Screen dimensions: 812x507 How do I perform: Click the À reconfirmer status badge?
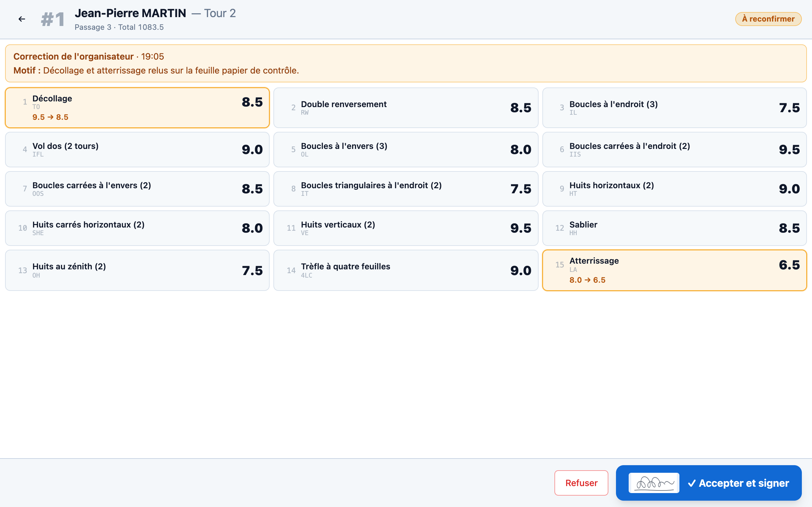[x=768, y=19]
